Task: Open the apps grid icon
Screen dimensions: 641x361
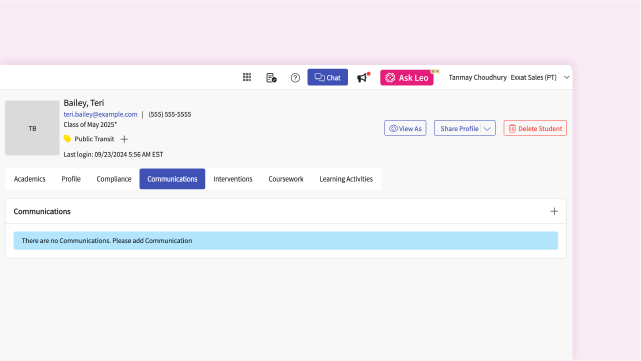Action: point(247,77)
